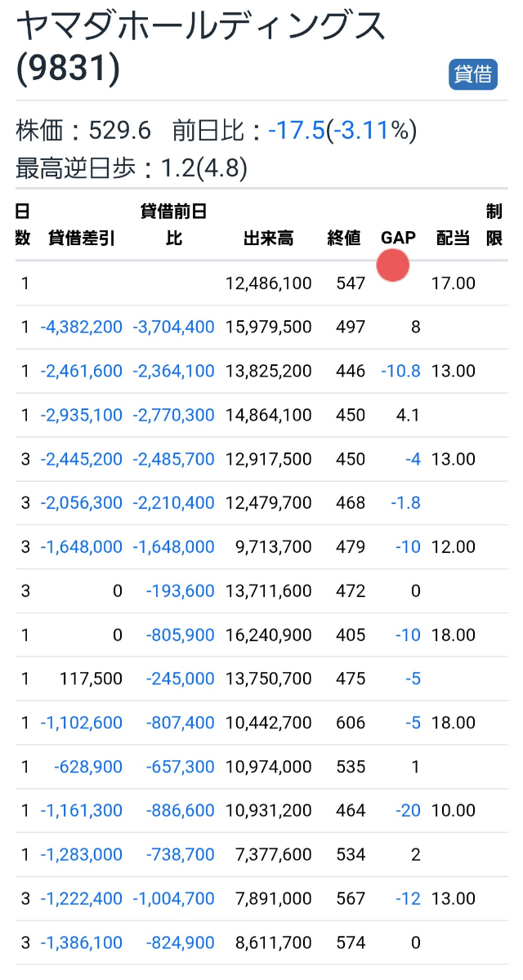
Task: Click the 日数 column header
Action: tap(23, 225)
